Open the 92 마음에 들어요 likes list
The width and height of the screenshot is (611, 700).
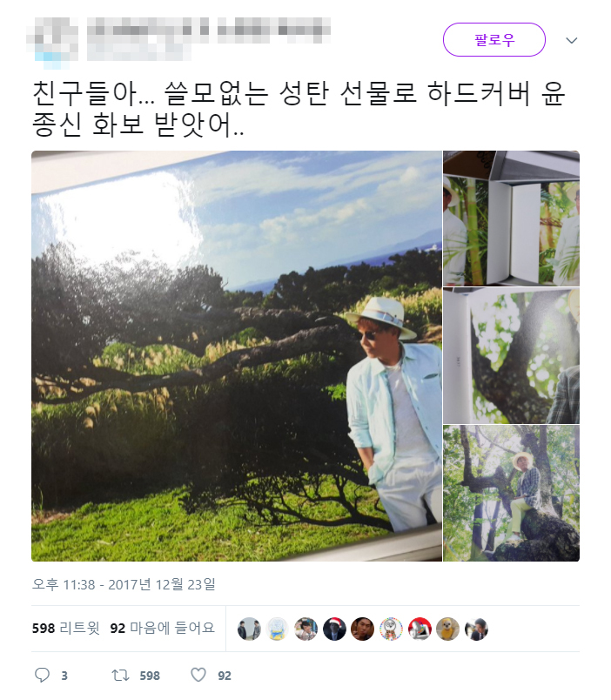click(163, 628)
